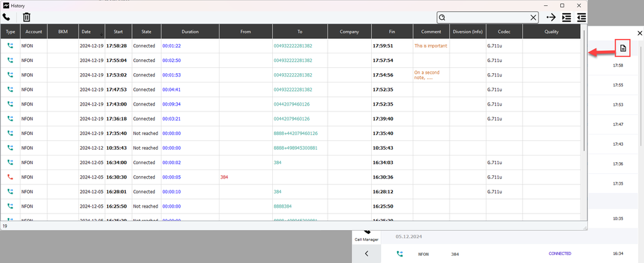Image resolution: width=644 pixels, height=263 pixels.
Task: Click G.711u codec in the 16:30:30 row
Action: (494, 177)
